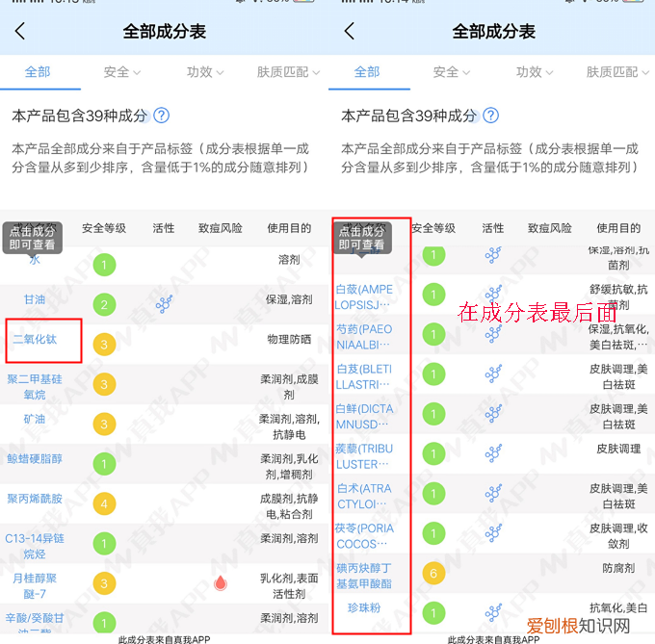This screenshot has height=644, width=655.
Task: Open ingredient 芍药(PAEONIAALBI… details
Action: pyautogui.click(x=364, y=337)
